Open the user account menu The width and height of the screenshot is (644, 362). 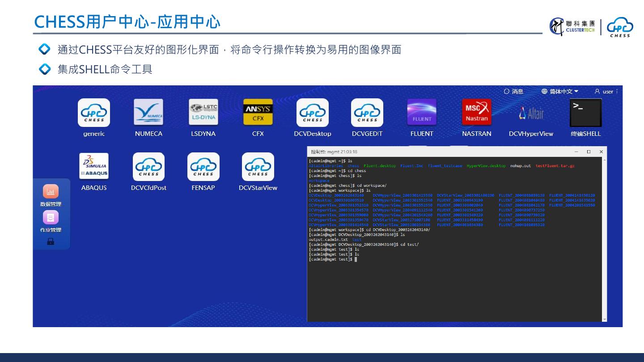coord(606,91)
